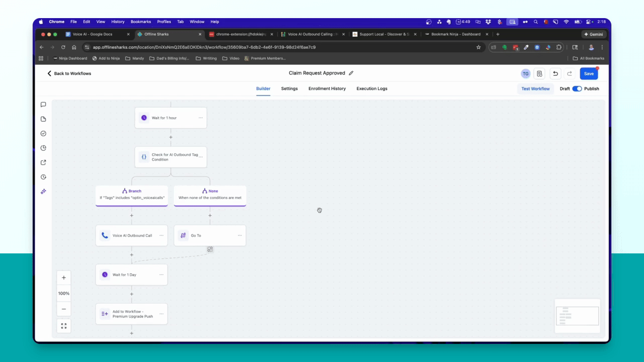Go Back to Workflows
The image size is (644, 362).
click(69, 73)
